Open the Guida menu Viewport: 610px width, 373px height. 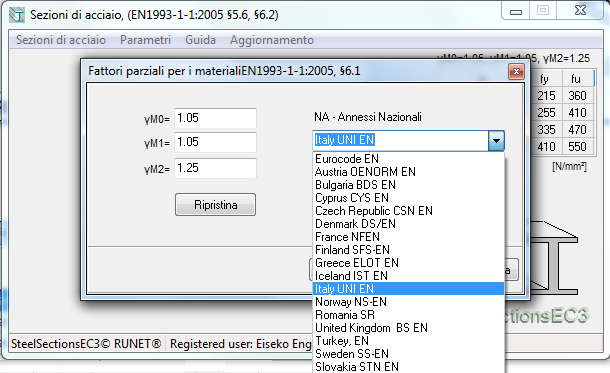(200, 40)
